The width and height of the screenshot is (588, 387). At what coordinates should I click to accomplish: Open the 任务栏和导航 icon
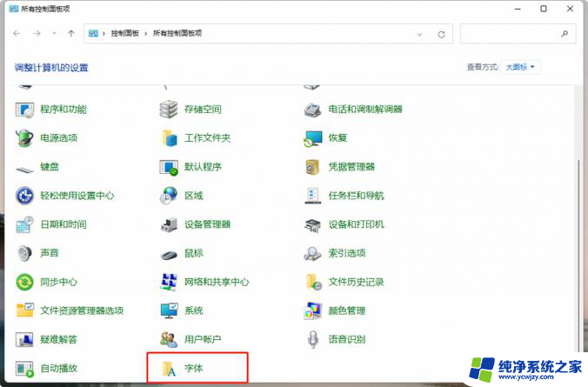(313, 196)
